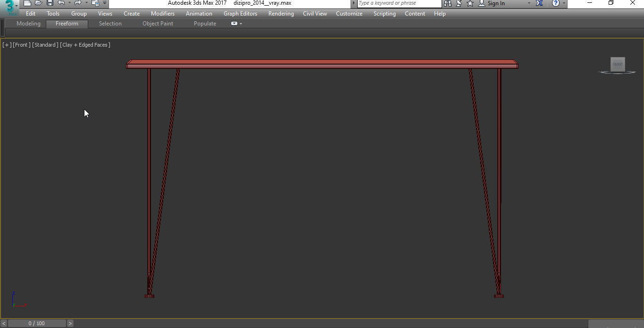
Task: Click the ViewCube compass ring
Action: click(x=617, y=73)
